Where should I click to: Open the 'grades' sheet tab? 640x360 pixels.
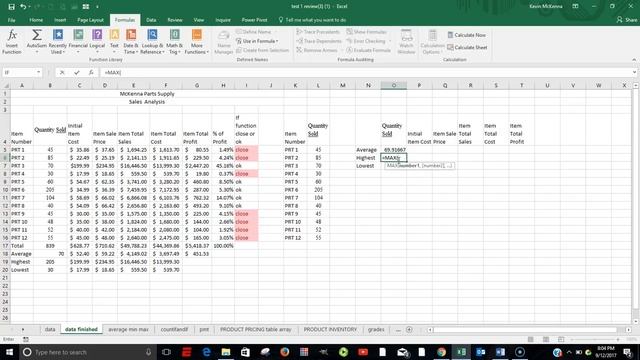[376, 329]
